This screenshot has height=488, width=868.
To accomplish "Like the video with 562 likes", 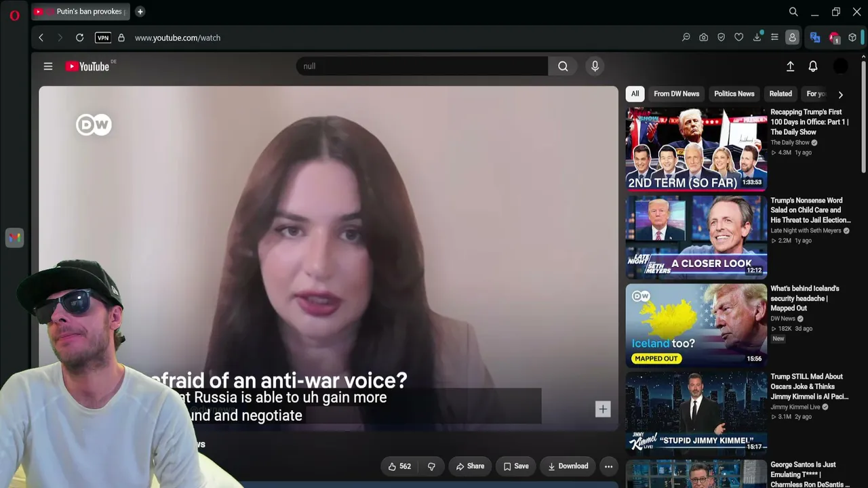I will tap(399, 466).
